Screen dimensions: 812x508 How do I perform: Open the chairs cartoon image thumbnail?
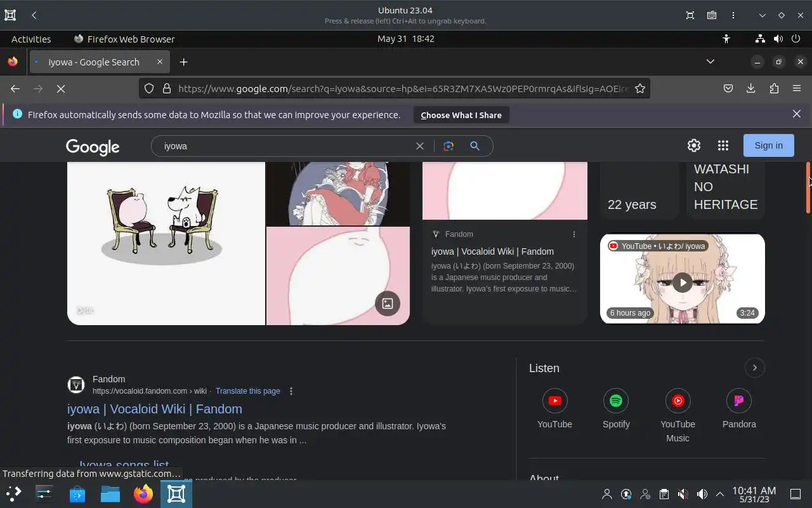tap(166, 243)
